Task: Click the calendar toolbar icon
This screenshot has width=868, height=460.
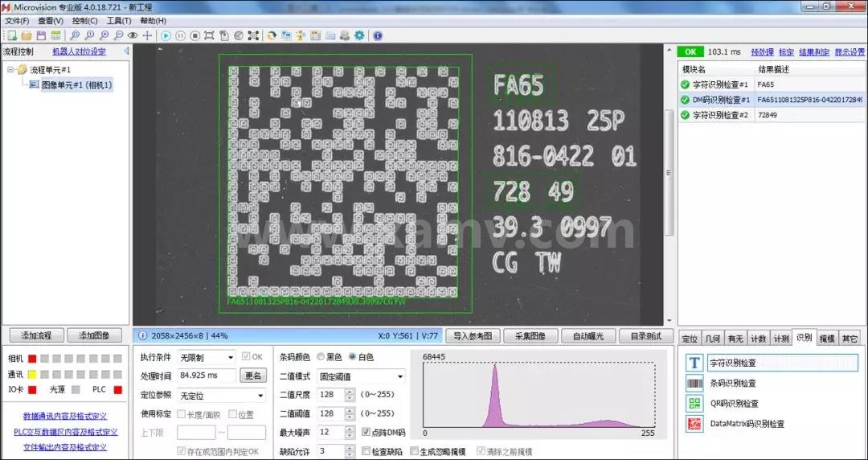Action: point(316,35)
